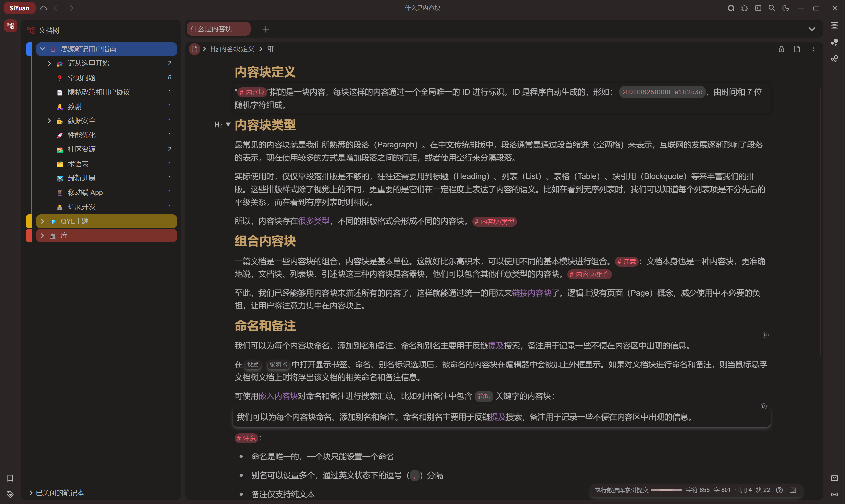This screenshot has width=845, height=504.
Task: Expand the 请从这里开始 tree item
Action: (x=49, y=63)
